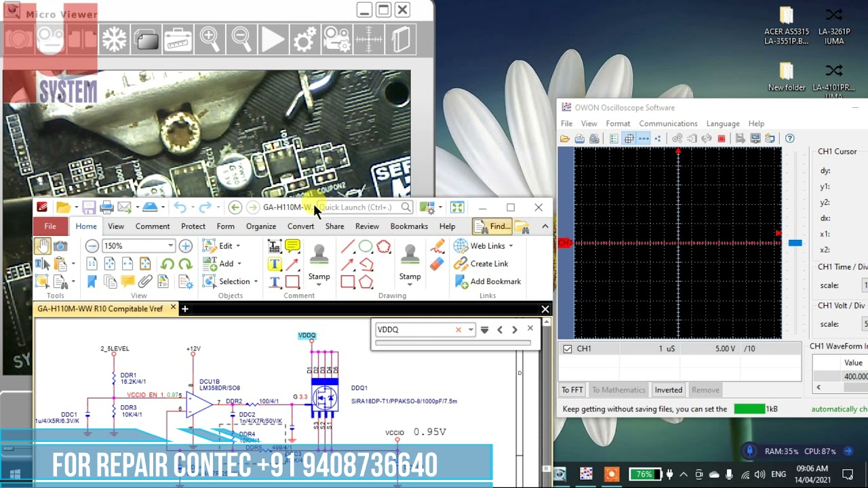Select the red Line drawing tool

tap(347, 246)
